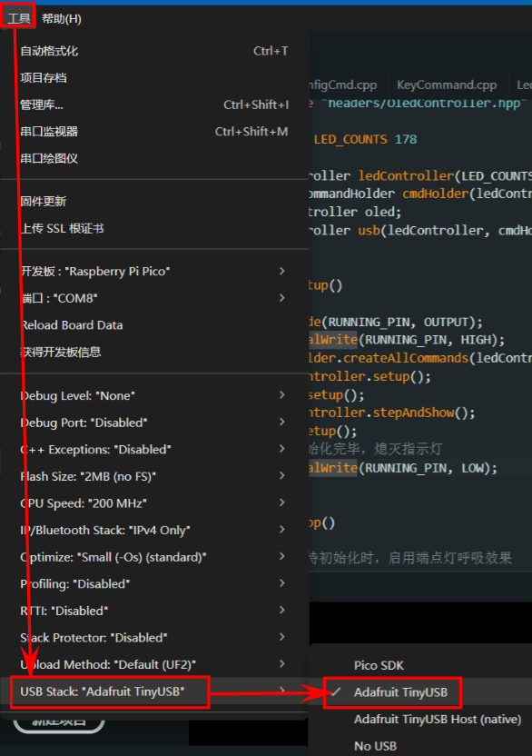Screen dimensions: 532x756
Task: Expand the Debug Port Disabled submenu
Action: pos(154,423)
